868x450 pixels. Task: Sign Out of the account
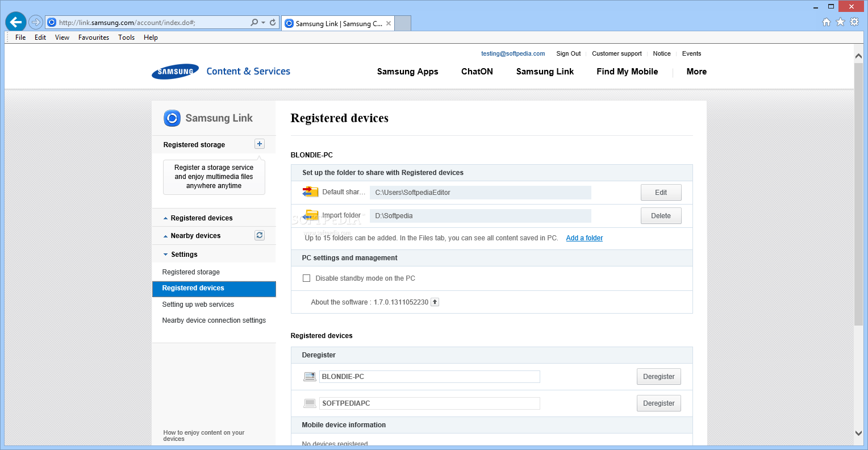[569, 53]
